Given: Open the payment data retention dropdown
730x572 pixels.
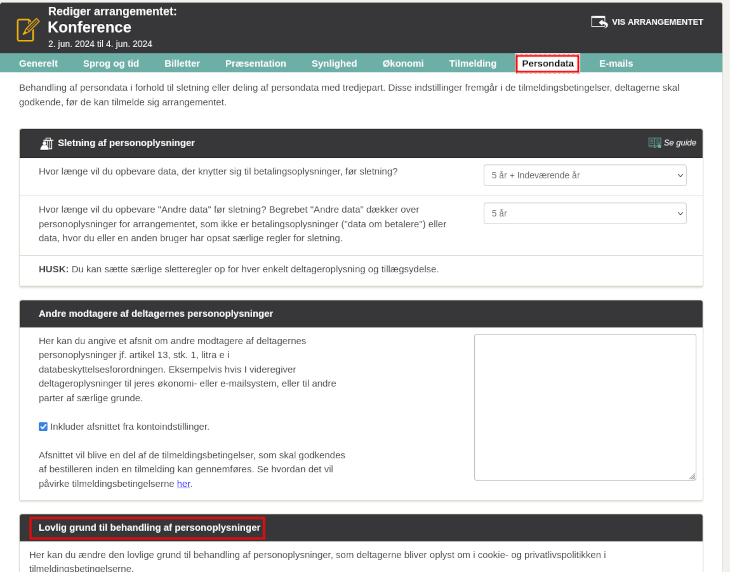Looking at the screenshot, I should 585,175.
